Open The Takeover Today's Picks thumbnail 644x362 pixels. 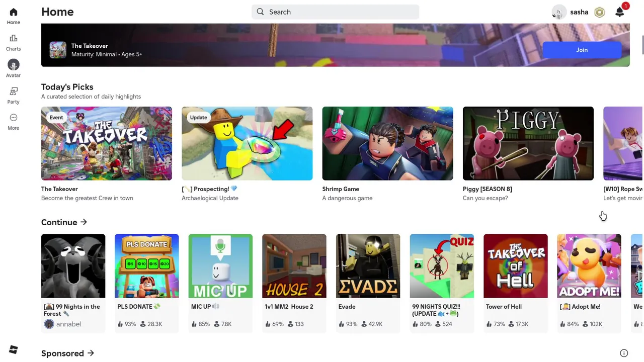point(107,143)
